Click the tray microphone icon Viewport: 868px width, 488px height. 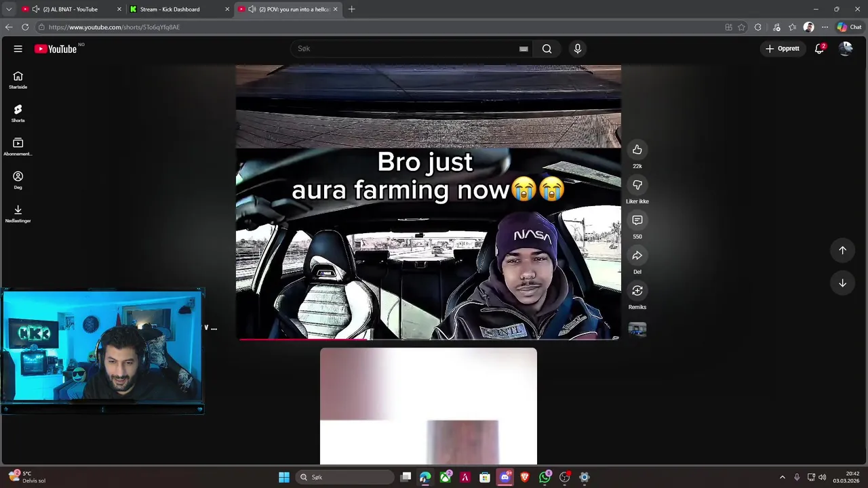point(797,477)
